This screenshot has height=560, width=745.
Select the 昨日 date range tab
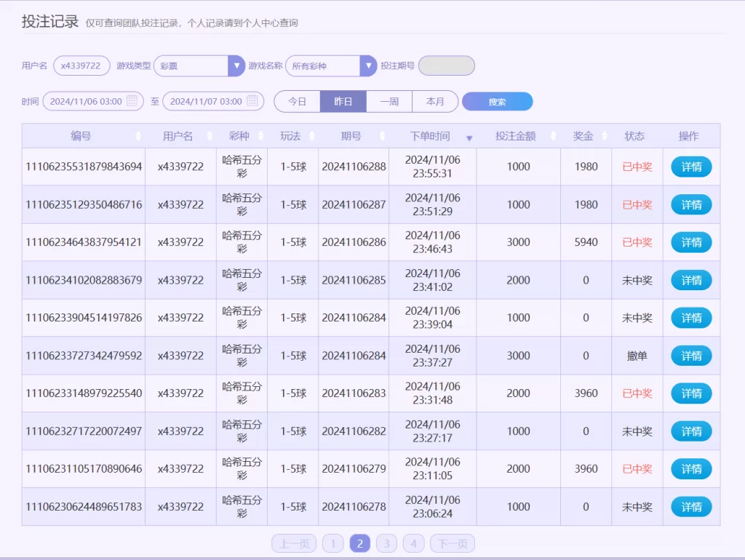pyautogui.click(x=343, y=102)
